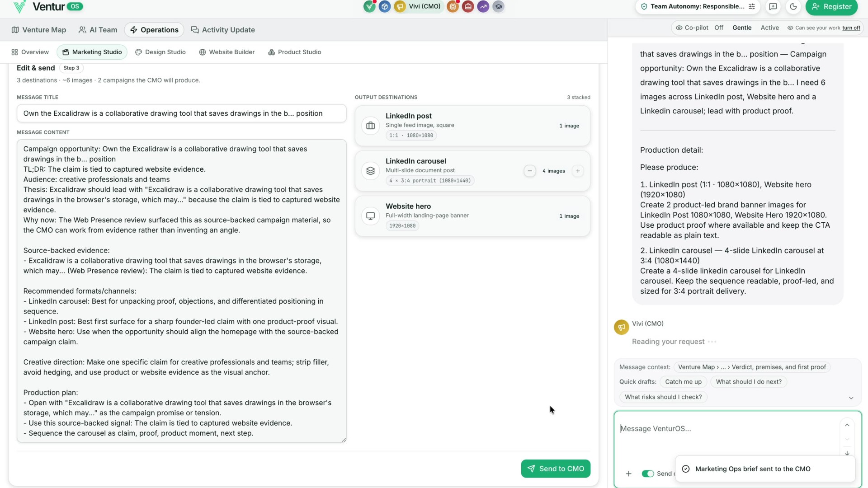Click the 'Catch me up' quick draft
This screenshot has width=868, height=488.
click(x=683, y=382)
